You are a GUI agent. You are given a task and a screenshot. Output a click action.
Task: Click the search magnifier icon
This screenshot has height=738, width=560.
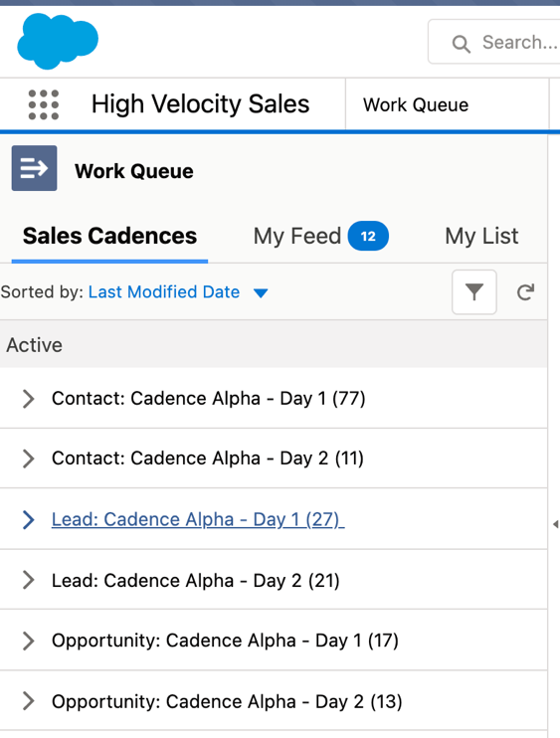[461, 44]
